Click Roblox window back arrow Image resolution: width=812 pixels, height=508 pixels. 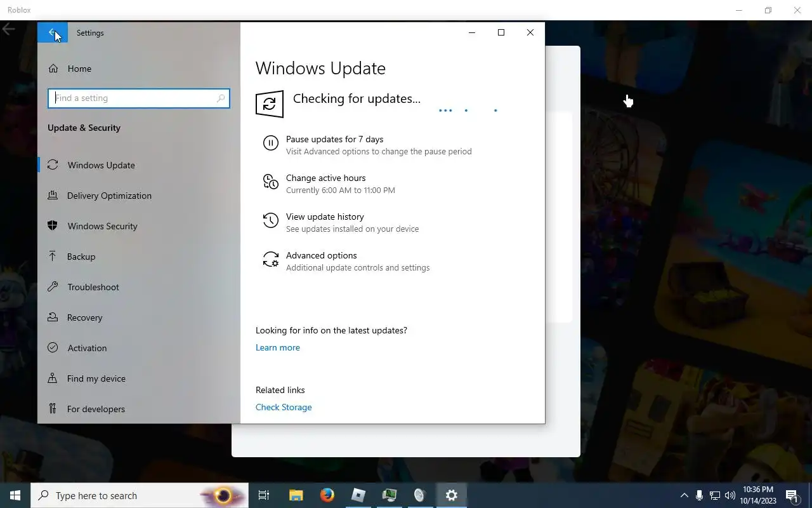(9, 29)
